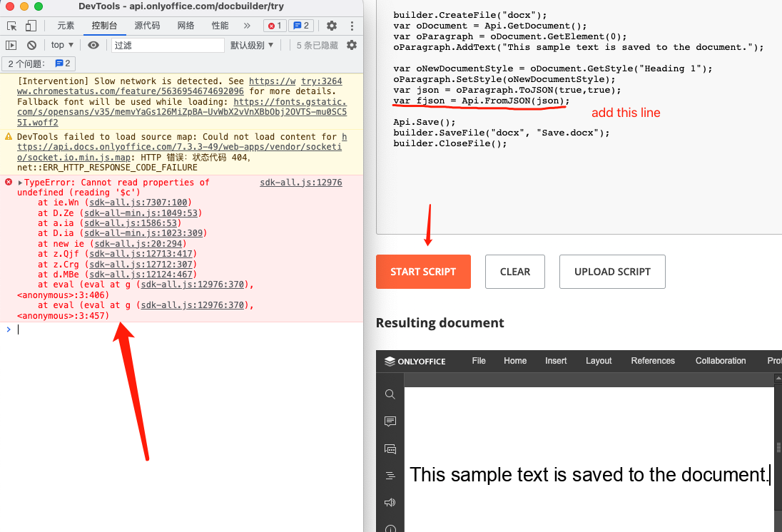The width and height of the screenshot is (782, 532).
Task: Open the sdk-all-min.js:1023:309 stack link
Action: pos(143,233)
